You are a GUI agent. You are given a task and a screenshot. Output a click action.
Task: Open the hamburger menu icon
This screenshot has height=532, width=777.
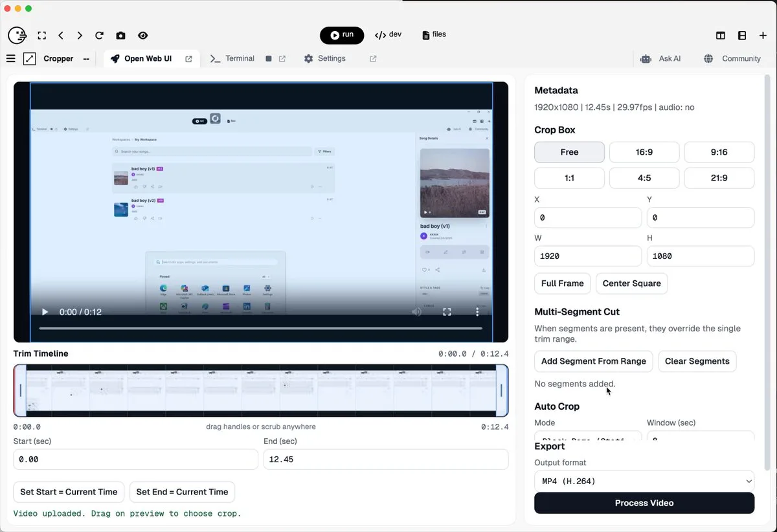10,58
